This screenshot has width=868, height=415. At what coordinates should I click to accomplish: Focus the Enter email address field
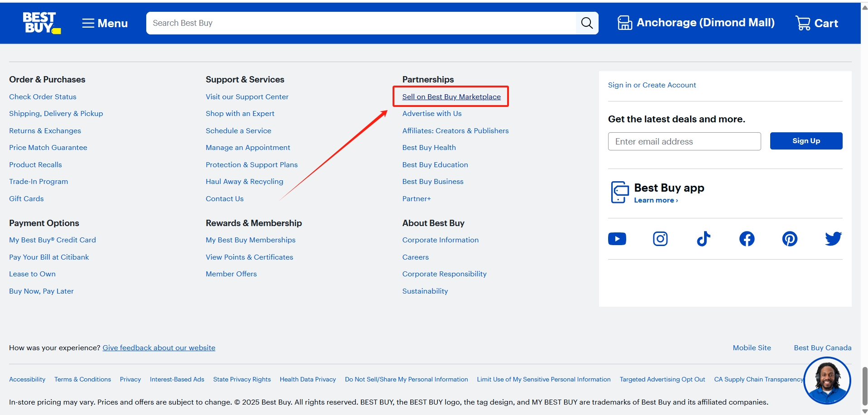click(x=684, y=141)
